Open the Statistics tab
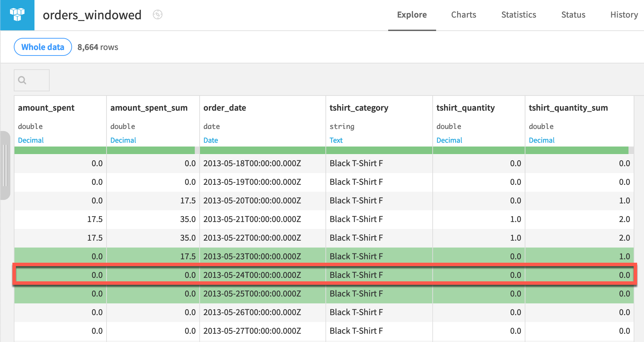Viewport: 644px width, 342px height. tap(519, 15)
